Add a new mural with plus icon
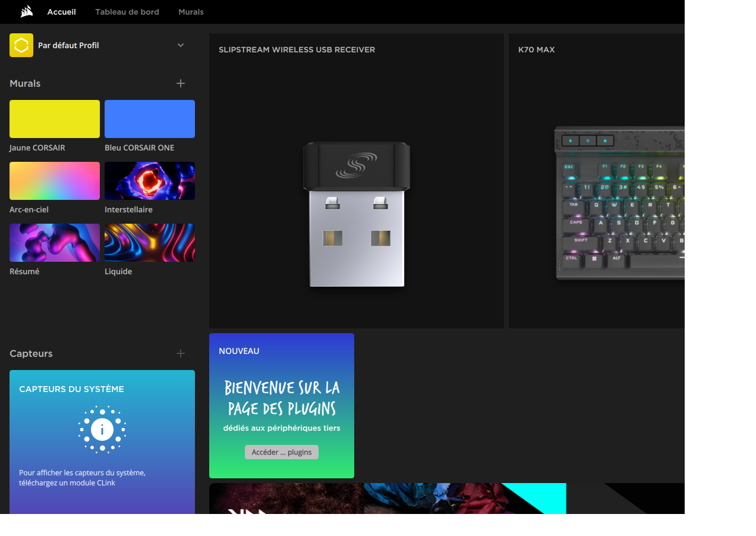The width and height of the screenshot is (756, 536). coord(181,83)
